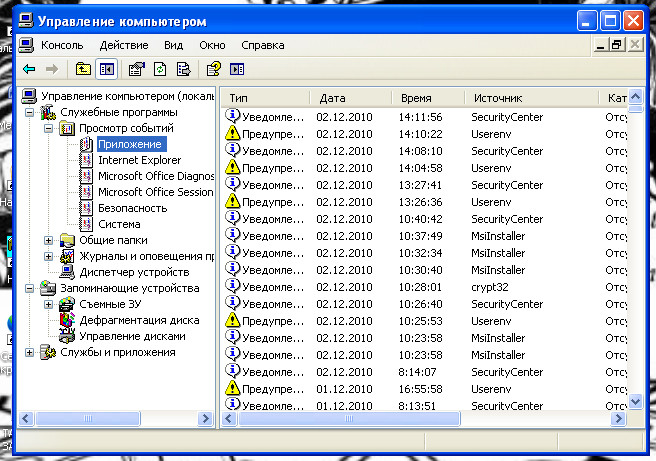Select the Безопасность log
The width and height of the screenshot is (656, 461).
click(132, 208)
